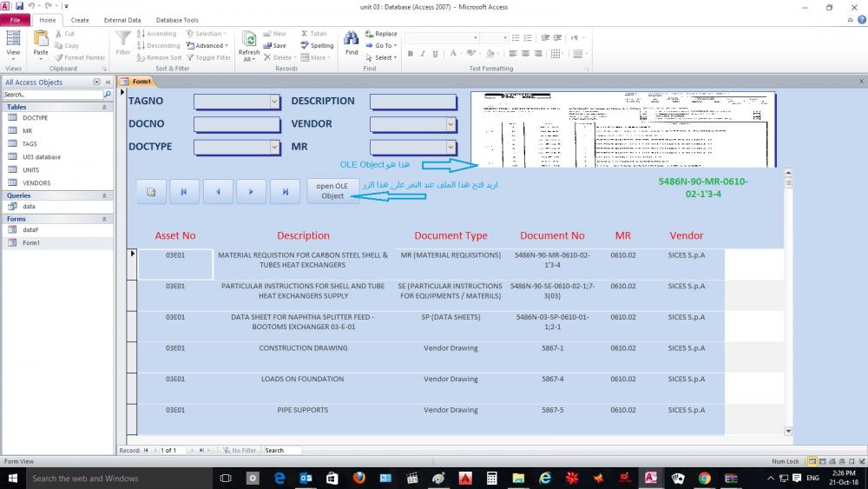
Task: Click the Cut command
Action: [x=64, y=34]
